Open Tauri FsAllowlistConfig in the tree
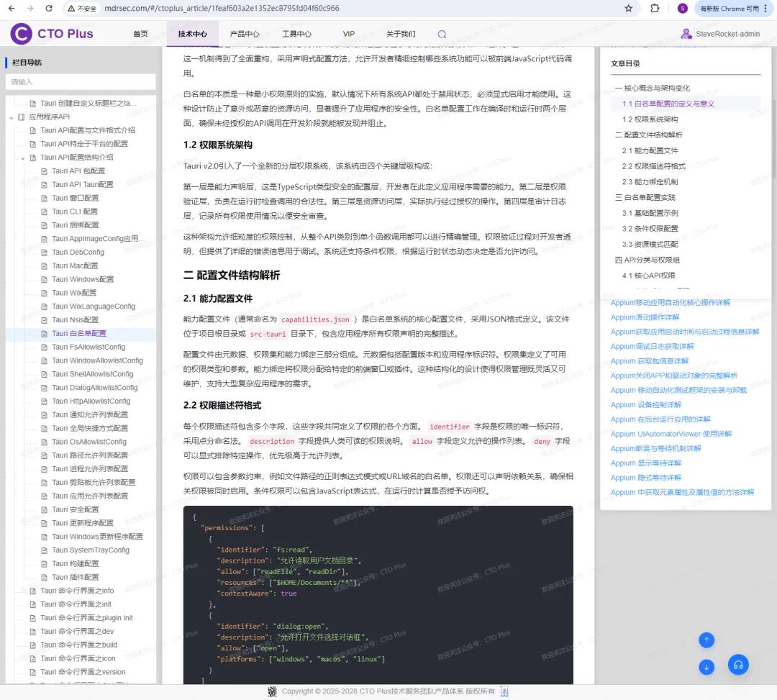Screen dimensions: 777x700 pyautogui.click(x=88, y=347)
